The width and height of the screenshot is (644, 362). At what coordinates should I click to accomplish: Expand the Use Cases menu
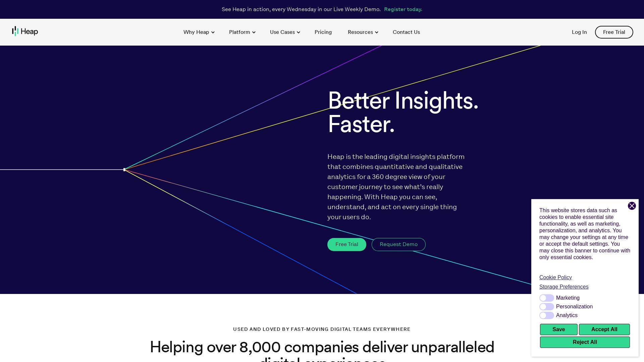pyautogui.click(x=285, y=32)
